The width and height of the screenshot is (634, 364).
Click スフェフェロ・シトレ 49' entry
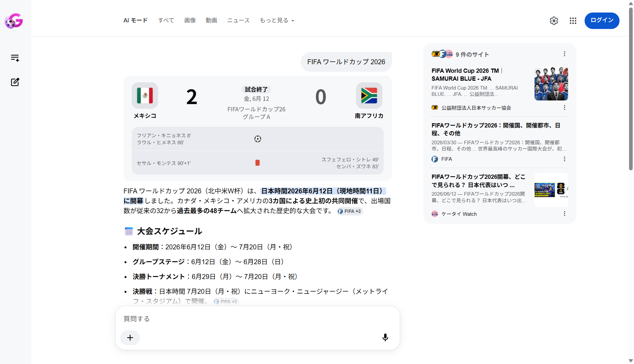point(350,160)
